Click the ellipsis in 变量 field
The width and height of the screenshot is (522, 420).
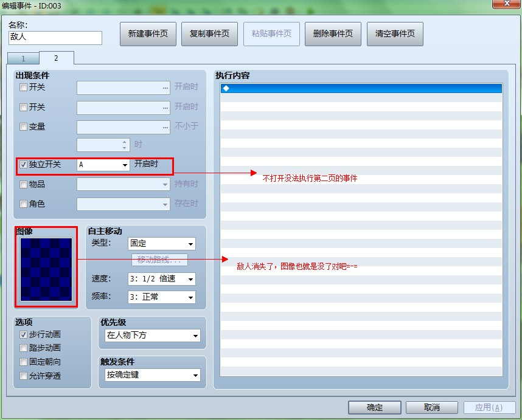(165, 128)
